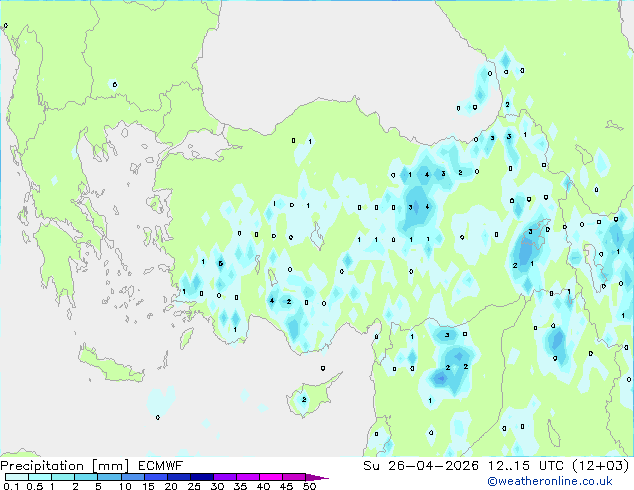
Task: Click the 0.1–0.5 mm palest legend swatch
Action: [x=17, y=477]
